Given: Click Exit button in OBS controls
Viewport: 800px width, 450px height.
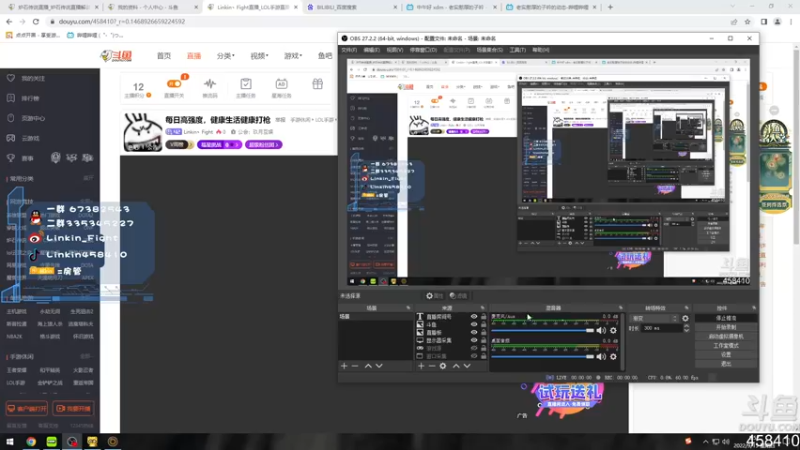Looking at the screenshot, I should (726, 364).
